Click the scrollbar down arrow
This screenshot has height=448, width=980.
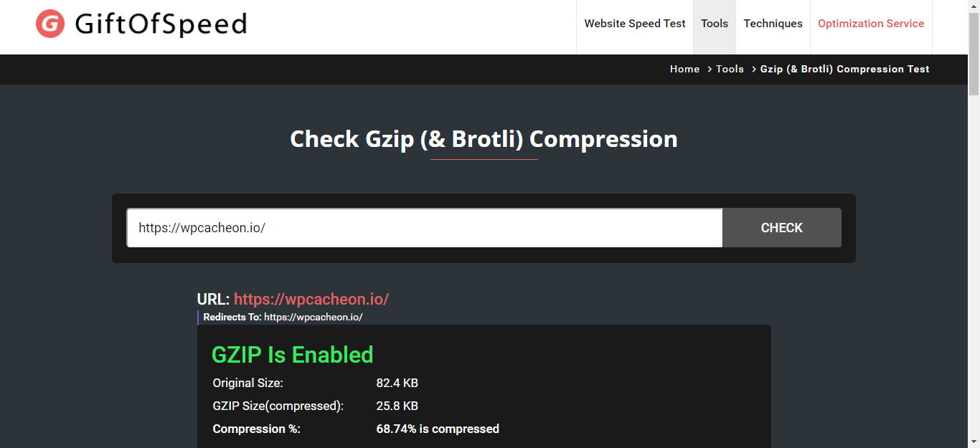[x=974, y=442]
